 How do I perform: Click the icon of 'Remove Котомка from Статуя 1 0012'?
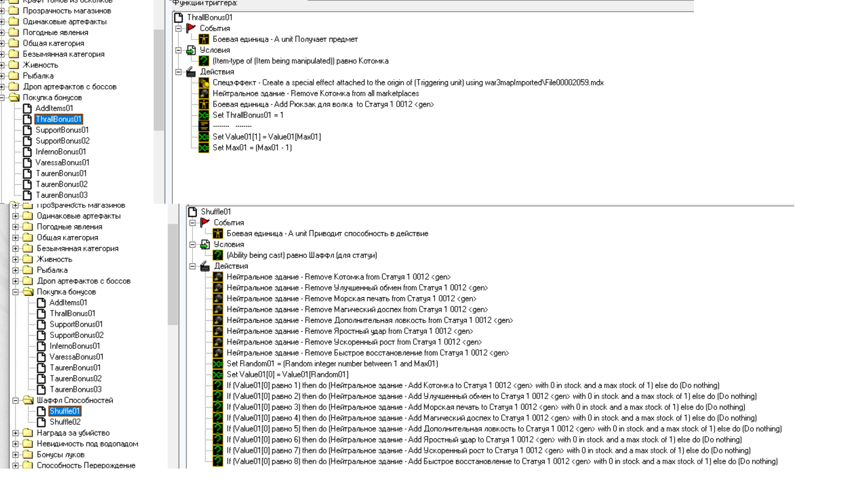[x=218, y=277]
